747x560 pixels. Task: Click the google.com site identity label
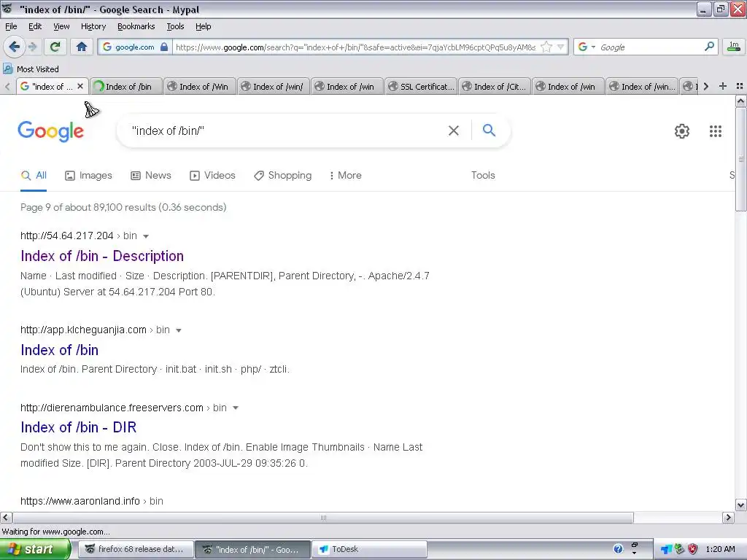(134, 47)
